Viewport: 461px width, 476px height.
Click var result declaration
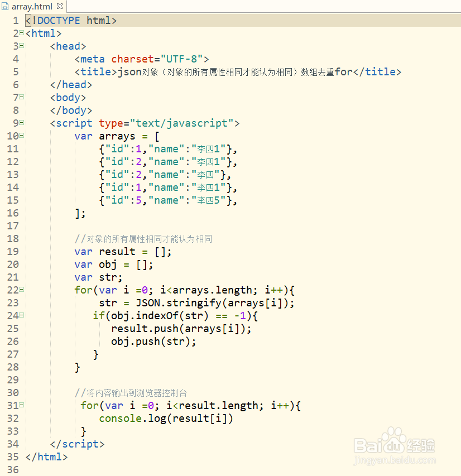click(x=123, y=252)
